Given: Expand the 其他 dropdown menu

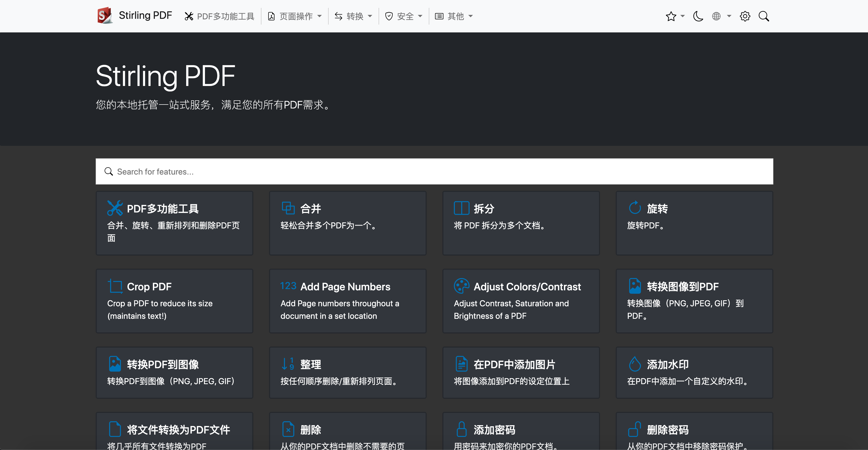Looking at the screenshot, I should 454,16.
